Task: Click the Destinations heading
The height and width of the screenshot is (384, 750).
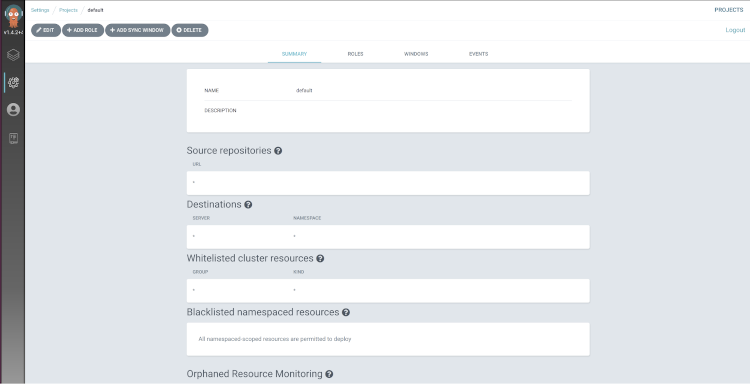Action: [x=214, y=205]
